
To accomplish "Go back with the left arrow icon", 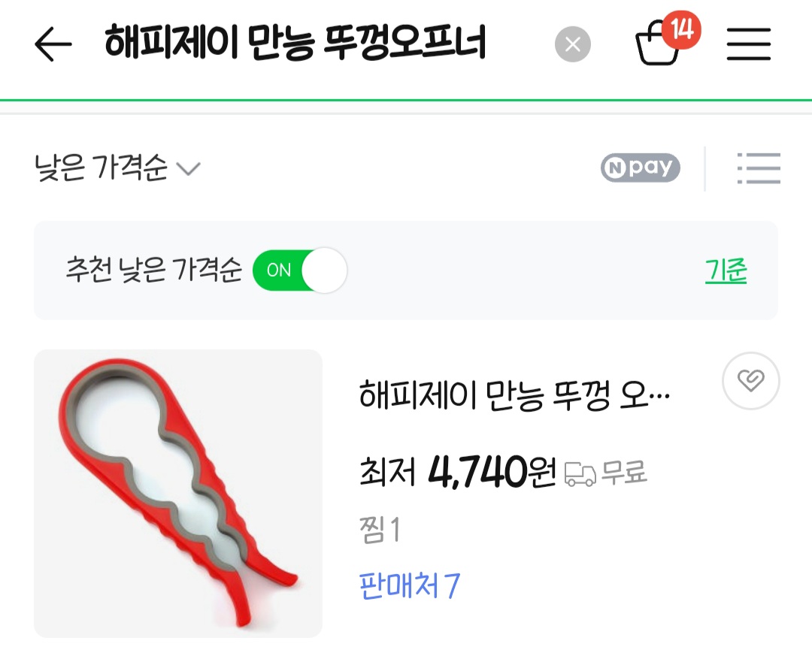I will click(53, 44).
